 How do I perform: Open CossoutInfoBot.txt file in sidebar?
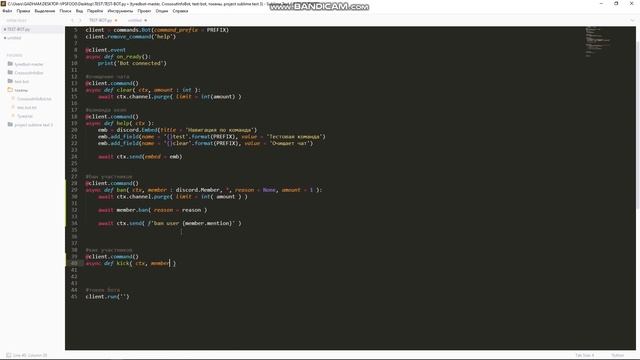click(x=34, y=99)
